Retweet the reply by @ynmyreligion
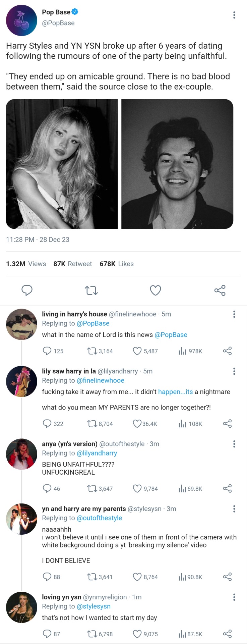 coord(91,634)
